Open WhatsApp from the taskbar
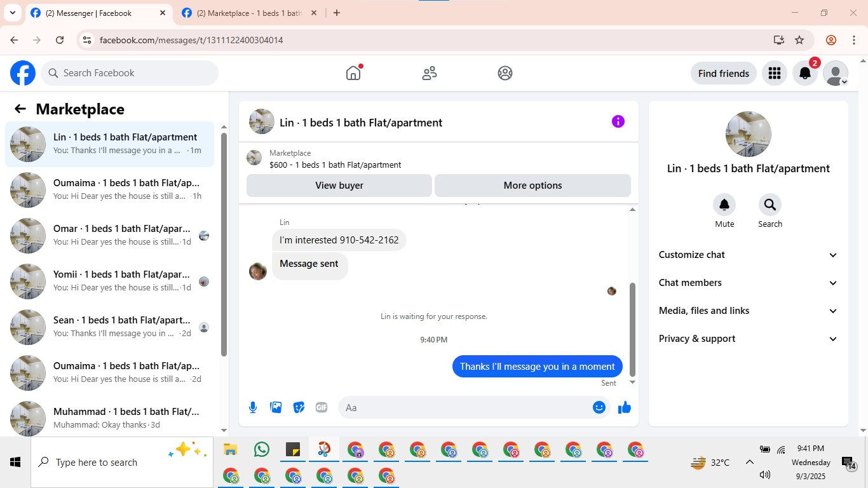Image resolution: width=868 pixels, height=488 pixels. pos(261,450)
